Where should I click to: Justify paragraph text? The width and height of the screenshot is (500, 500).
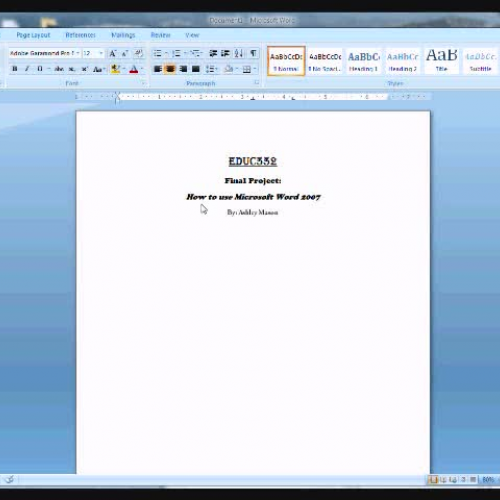point(196,69)
